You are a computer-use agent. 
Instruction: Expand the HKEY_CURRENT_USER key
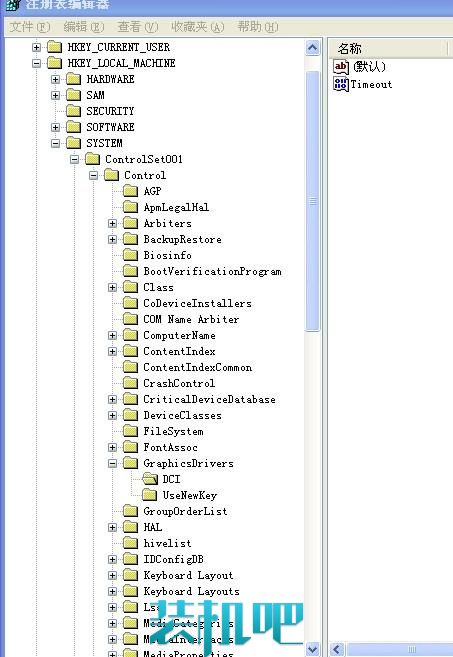[37, 47]
